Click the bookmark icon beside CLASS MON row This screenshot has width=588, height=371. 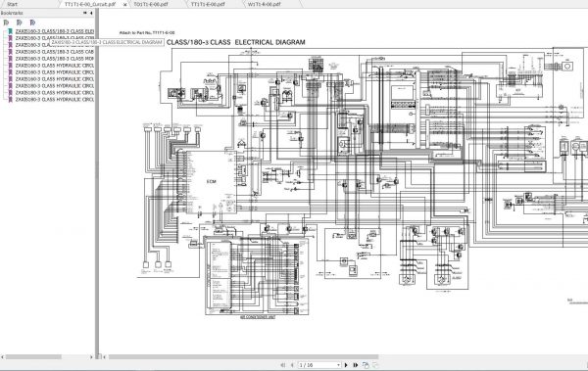11,59
